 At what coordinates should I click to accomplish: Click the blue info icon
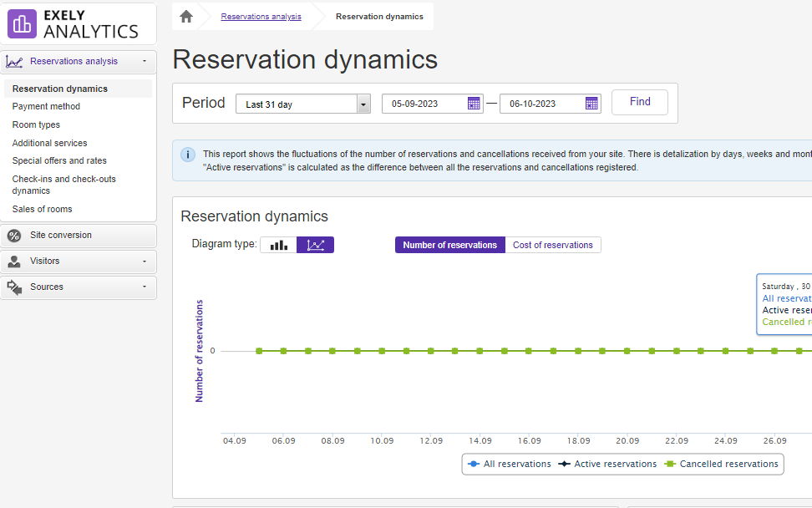click(x=188, y=155)
